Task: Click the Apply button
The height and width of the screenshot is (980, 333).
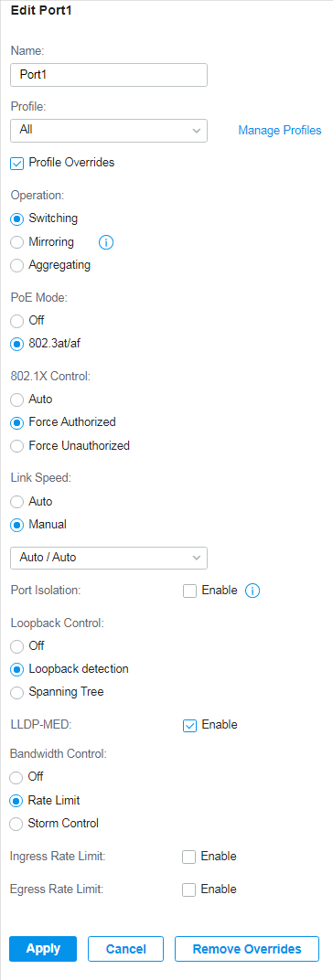Action: (x=43, y=949)
